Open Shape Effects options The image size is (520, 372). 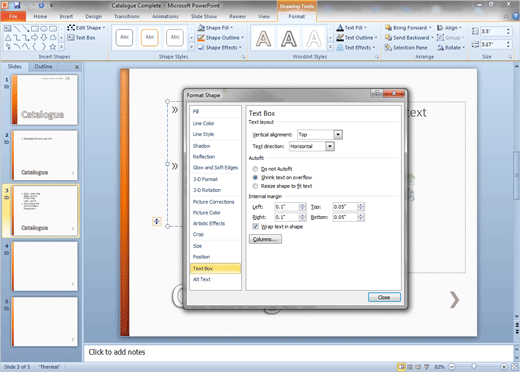pos(219,48)
